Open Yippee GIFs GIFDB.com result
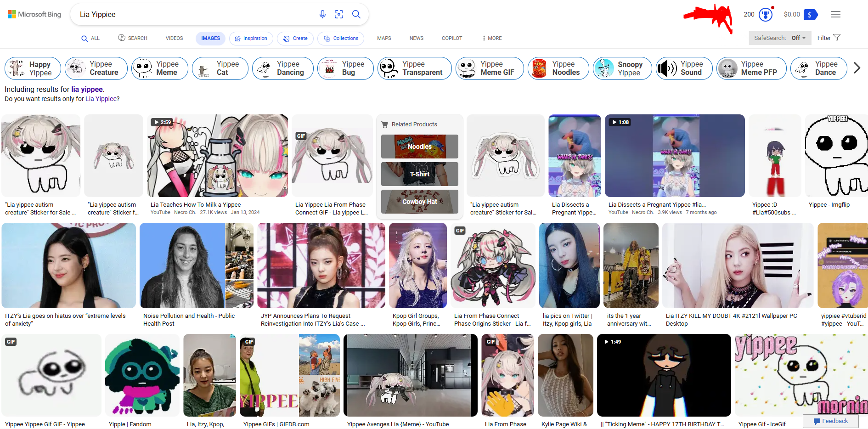 click(x=290, y=375)
